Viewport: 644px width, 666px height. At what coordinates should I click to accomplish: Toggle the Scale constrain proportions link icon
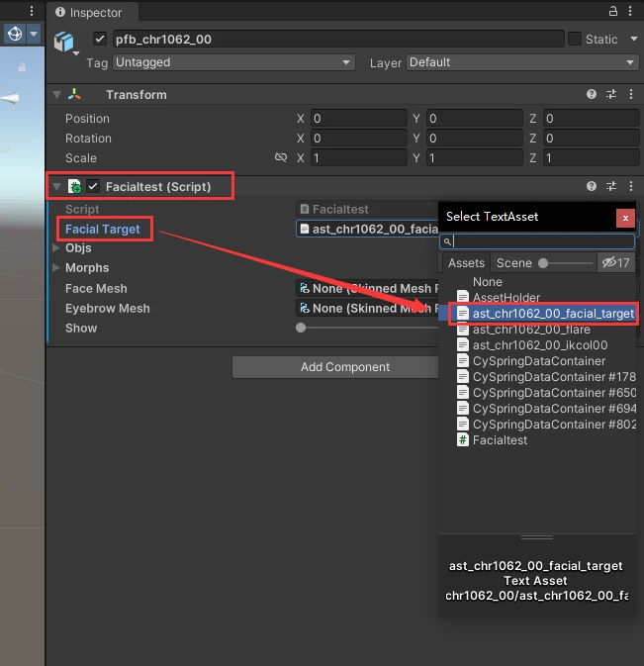tap(281, 157)
